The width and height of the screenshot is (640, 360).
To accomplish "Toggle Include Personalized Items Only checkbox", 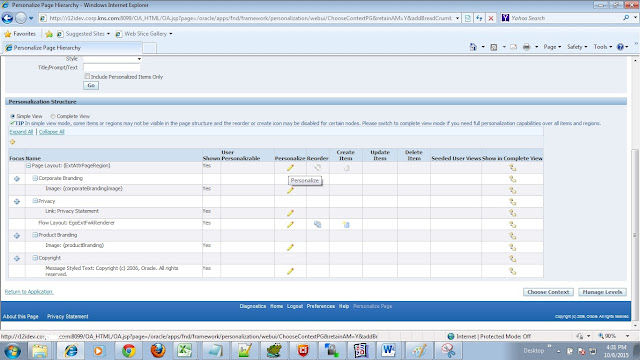I will point(87,76).
